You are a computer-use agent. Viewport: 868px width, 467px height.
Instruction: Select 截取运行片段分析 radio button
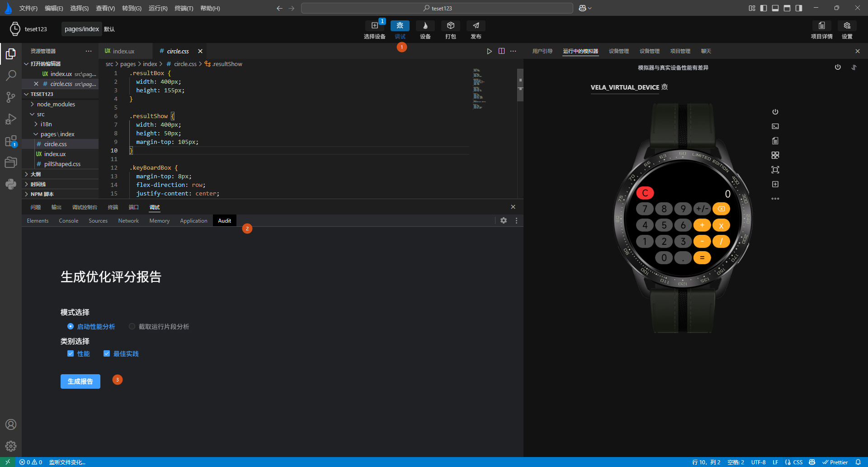(x=132, y=326)
